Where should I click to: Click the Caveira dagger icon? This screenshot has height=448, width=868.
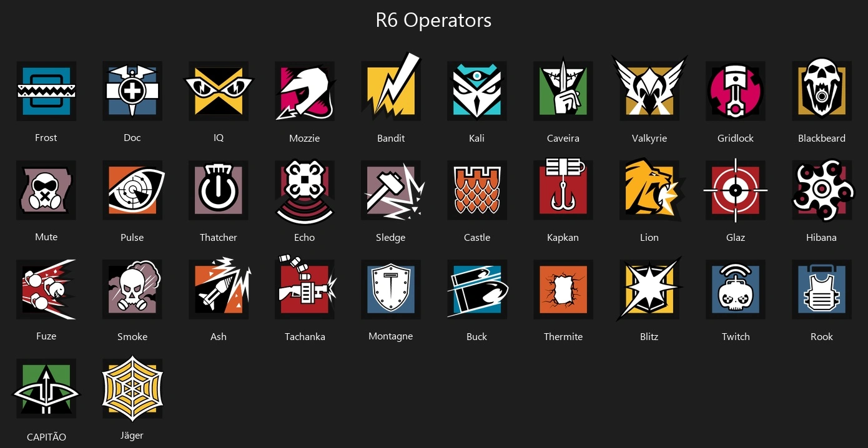pos(563,90)
